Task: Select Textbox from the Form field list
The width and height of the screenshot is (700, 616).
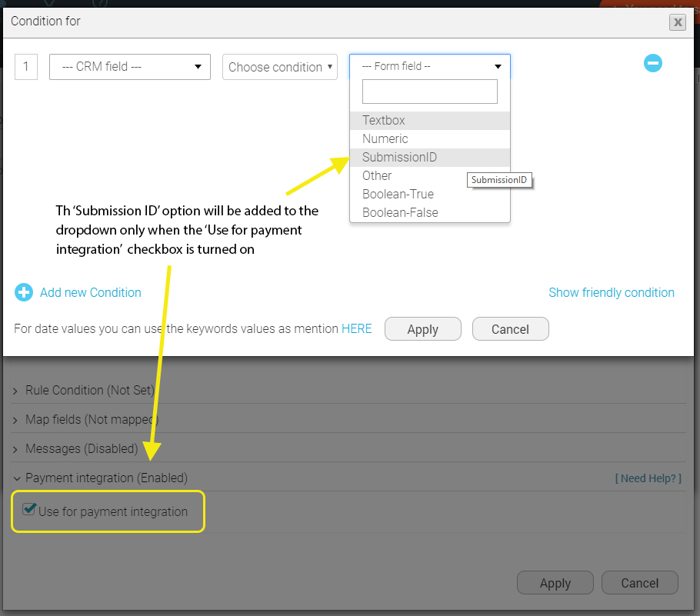Action: click(x=384, y=120)
